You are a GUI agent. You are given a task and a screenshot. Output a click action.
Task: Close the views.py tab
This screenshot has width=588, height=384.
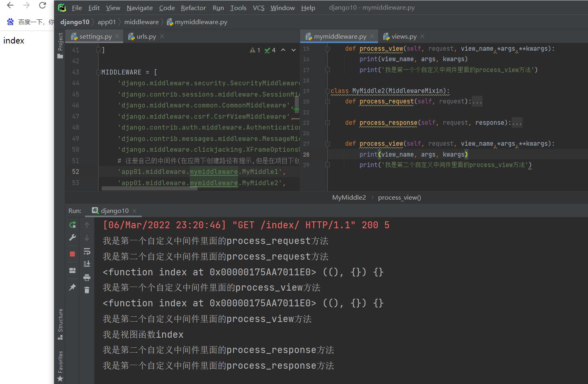pos(422,36)
